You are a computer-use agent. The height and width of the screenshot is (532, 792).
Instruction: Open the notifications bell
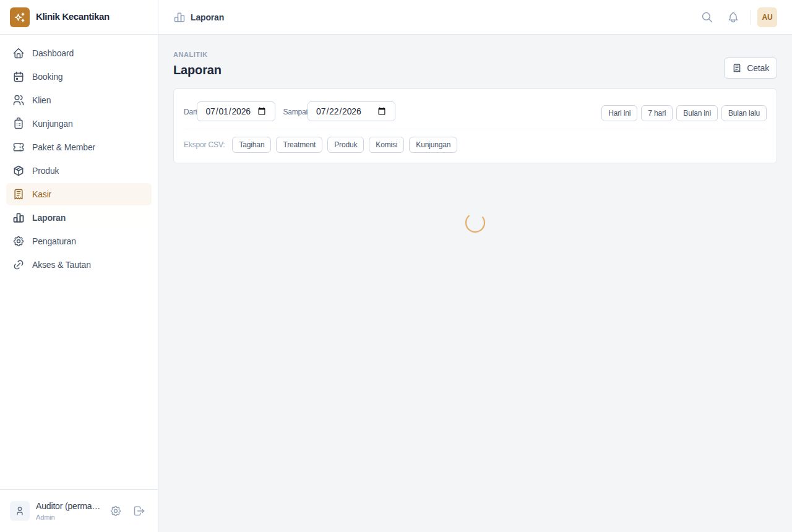coord(733,17)
